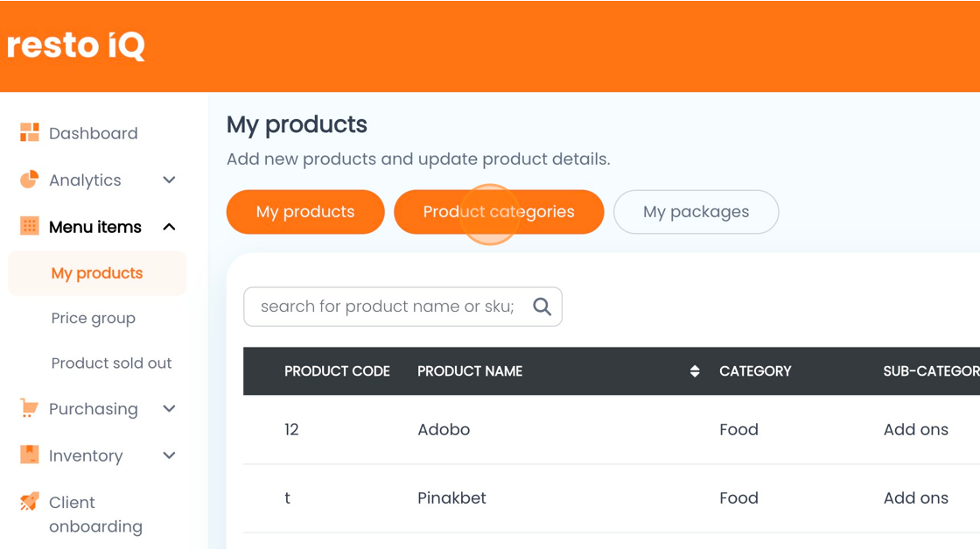This screenshot has width=980, height=550.
Task: Open Price group in sidebar
Action: (93, 319)
